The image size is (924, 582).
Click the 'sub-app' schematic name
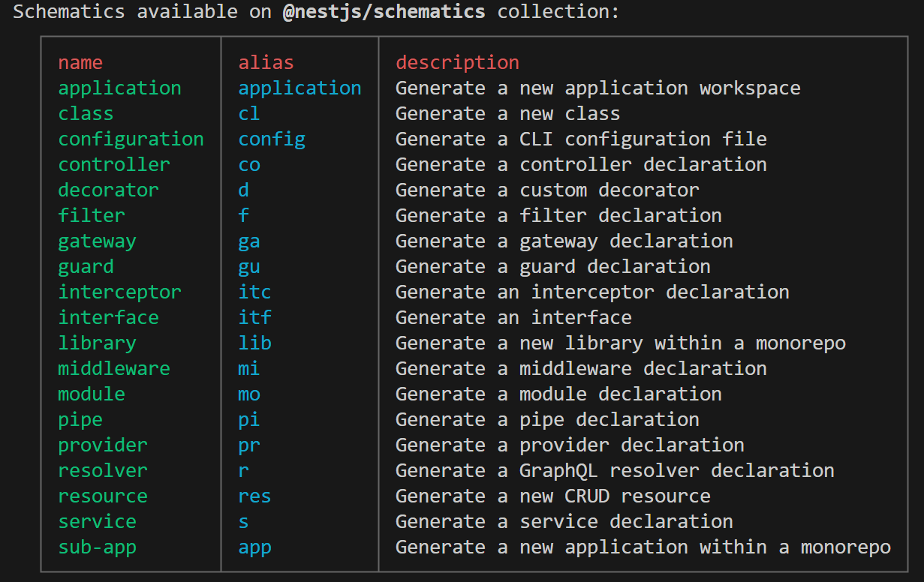pyautogui.click(x=98, y=547)
